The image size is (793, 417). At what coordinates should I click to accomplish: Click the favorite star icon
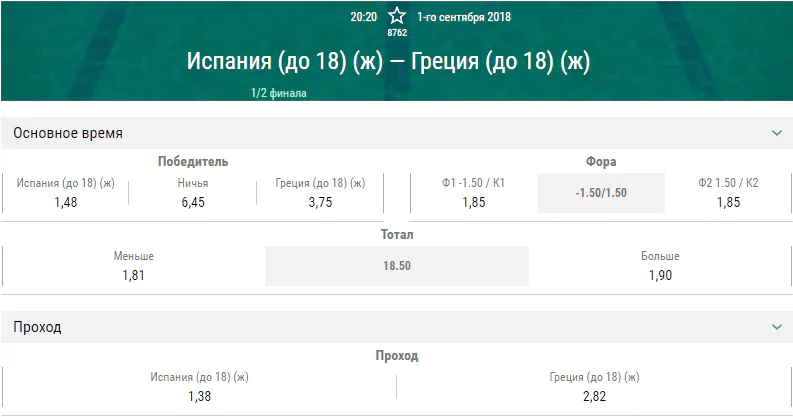pos(397,16)
